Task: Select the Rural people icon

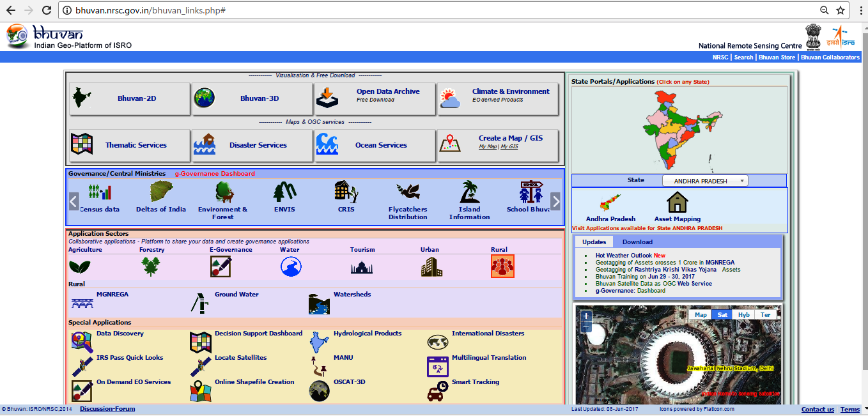Action: (502, 266)
